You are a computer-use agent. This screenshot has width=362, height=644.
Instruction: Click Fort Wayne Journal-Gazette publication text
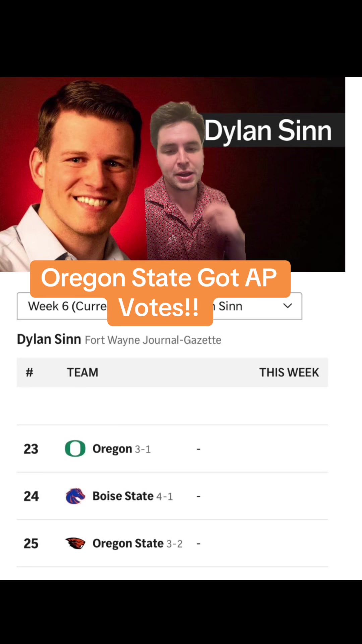(x=153, y=340)
